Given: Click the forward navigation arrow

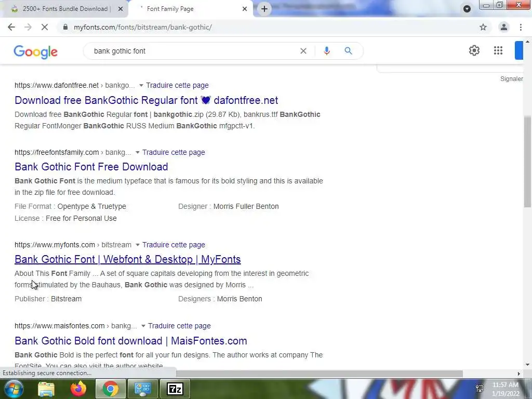Looking at the screenshot, I should coord(28,27).
